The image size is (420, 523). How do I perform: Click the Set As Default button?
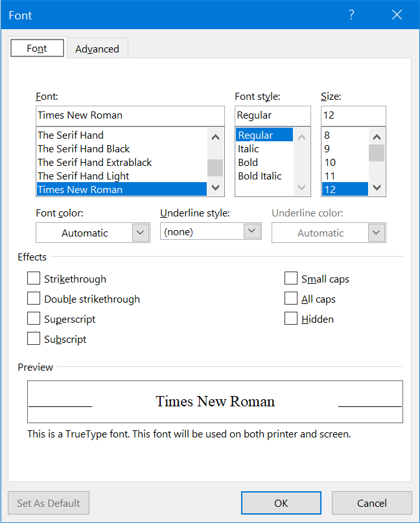pyautogui.click(x=49, y=503)
